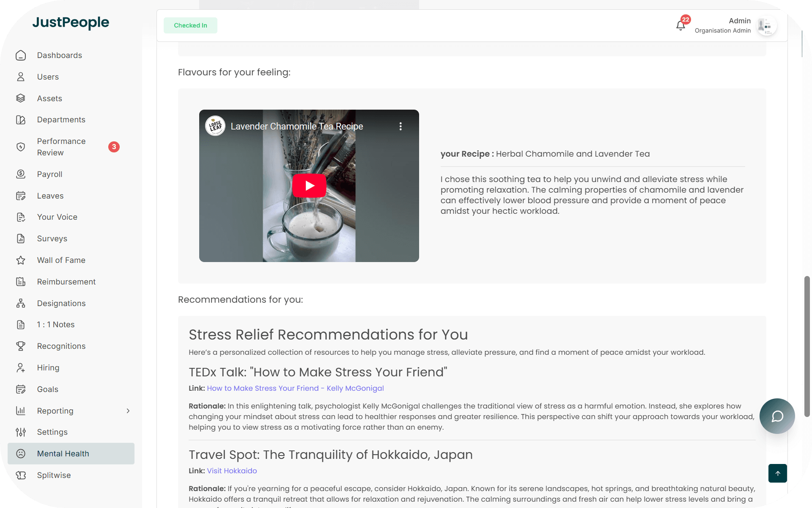
Task: Click the Goals calendar-check icon
Action: click(x=21, y=389)
